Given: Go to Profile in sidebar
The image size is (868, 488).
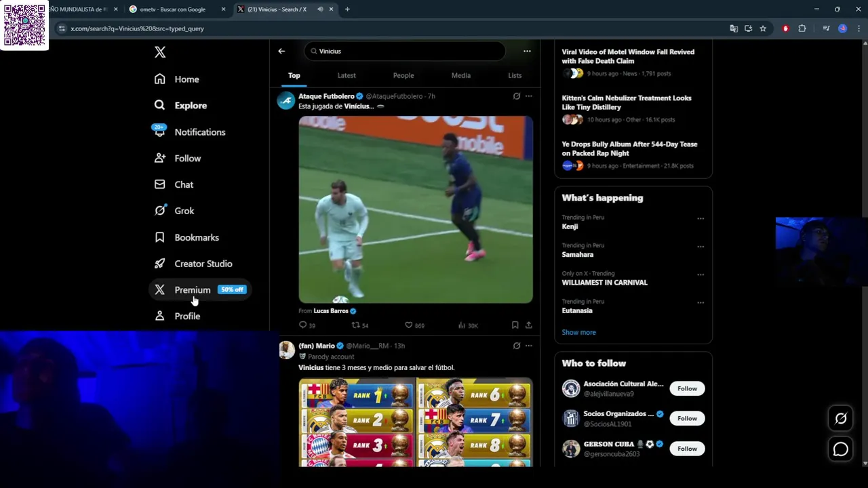Looking at the screenshot, I should [177, 317].
